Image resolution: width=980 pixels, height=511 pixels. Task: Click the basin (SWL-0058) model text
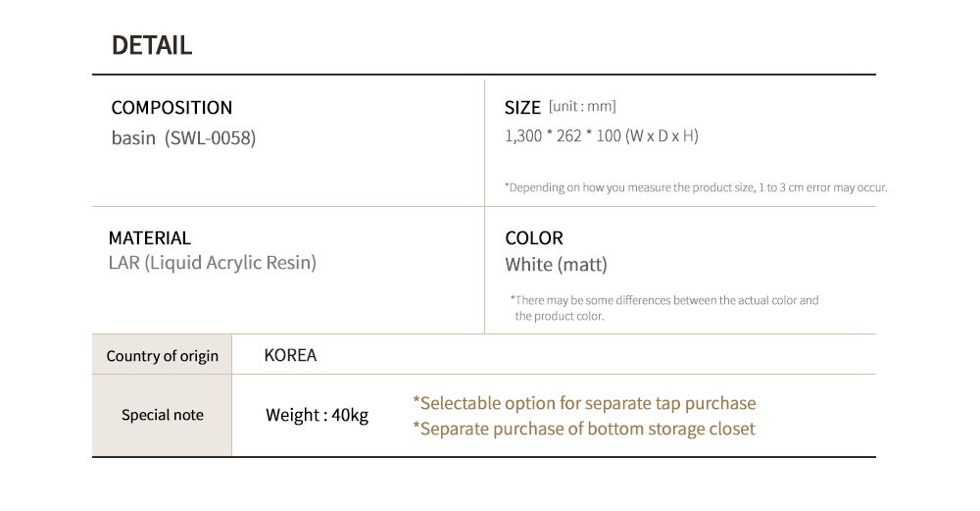[x=184, y=137]
